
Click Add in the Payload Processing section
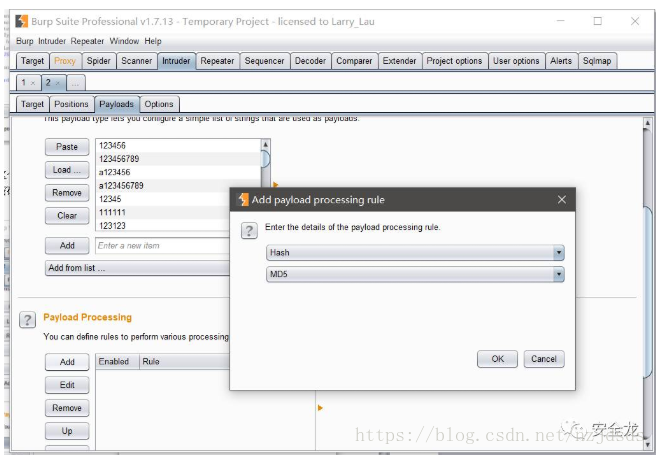[x=67, y=362]
